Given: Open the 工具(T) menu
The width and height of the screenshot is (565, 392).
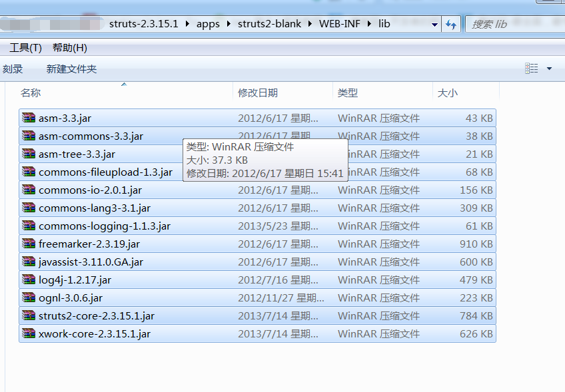Looking at the screenshot, I should click(25, 47).
